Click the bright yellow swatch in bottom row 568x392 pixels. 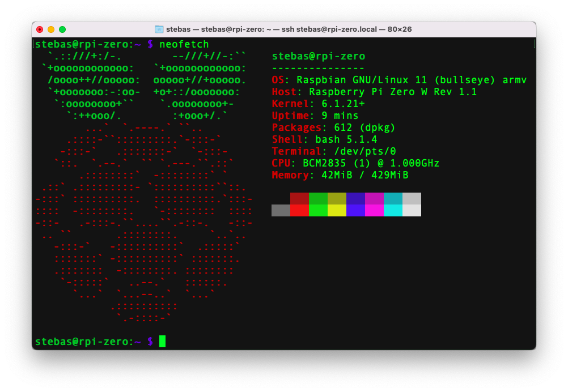coord(337,210)
